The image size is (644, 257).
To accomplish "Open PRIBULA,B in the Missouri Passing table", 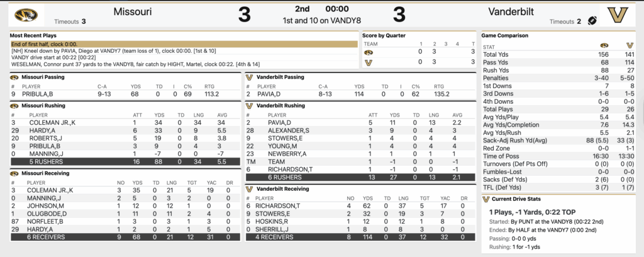I will [x=38, y=94].
